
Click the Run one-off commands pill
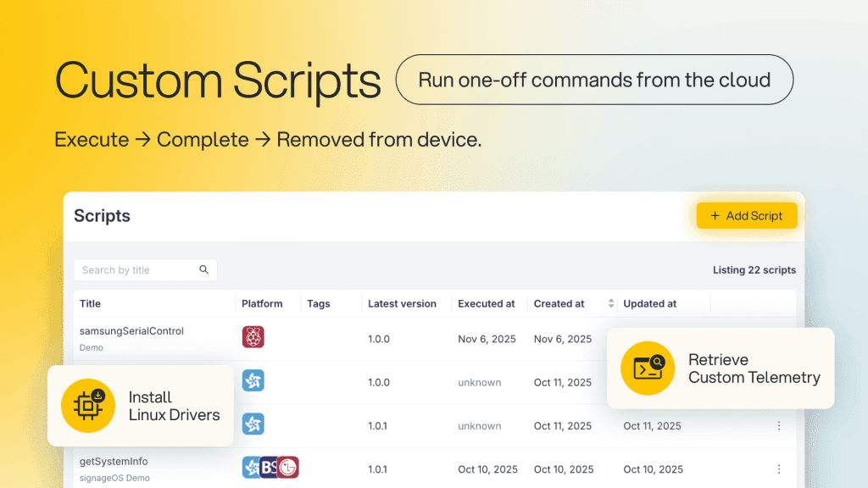point(594,80)
